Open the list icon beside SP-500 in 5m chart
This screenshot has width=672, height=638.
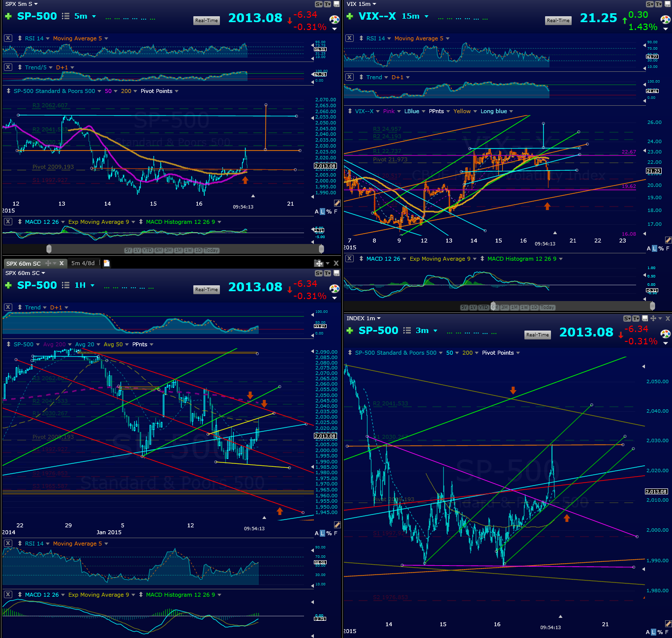66,16
